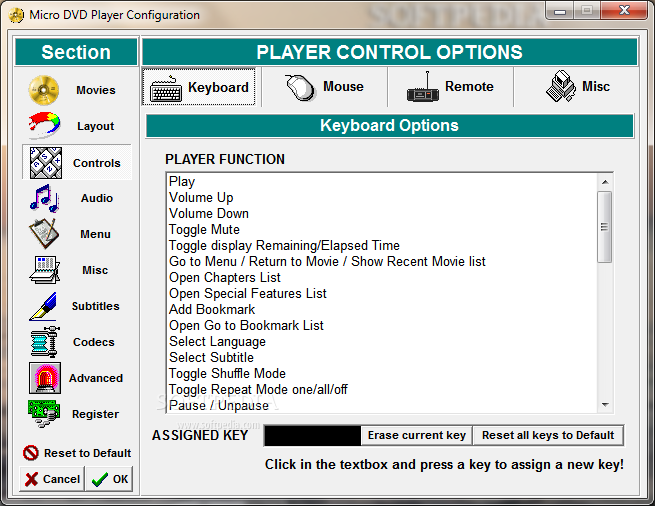Click the Misc tab computer icon
Viewport: 655px width, 506px height.
(x=561, y=86)
